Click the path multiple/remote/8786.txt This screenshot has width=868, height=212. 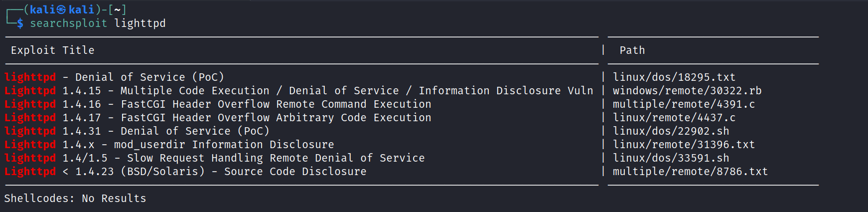tap(690, 172)
